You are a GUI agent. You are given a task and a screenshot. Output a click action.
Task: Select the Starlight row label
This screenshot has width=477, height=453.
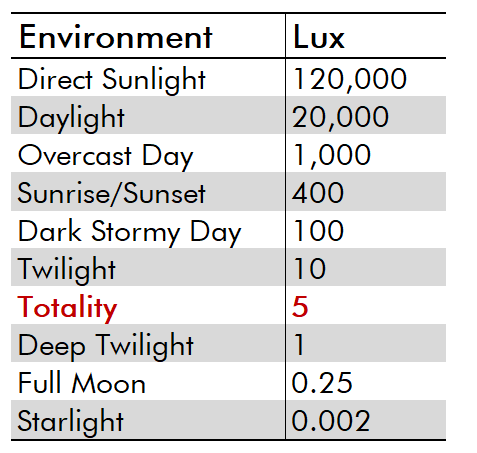[x=71, y=422]
